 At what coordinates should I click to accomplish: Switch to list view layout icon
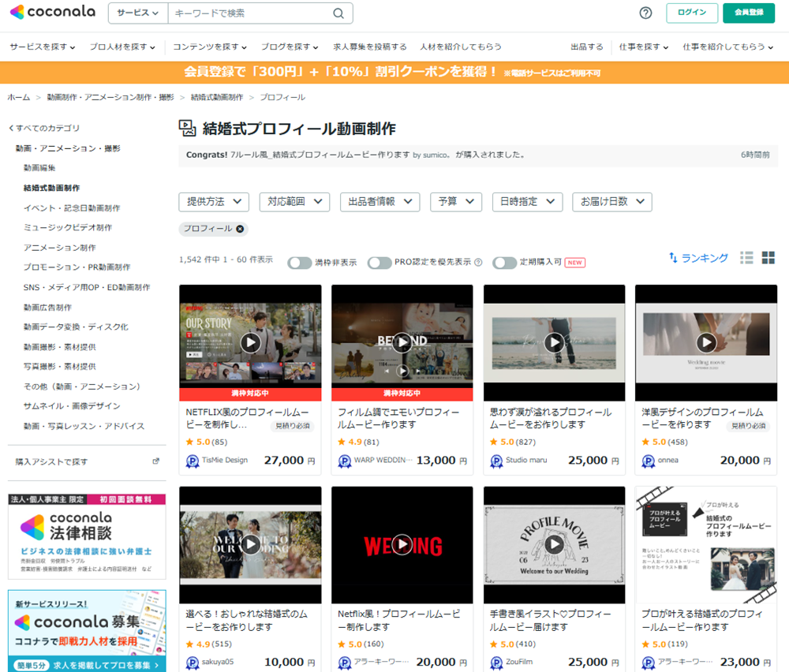coord(746,258)
